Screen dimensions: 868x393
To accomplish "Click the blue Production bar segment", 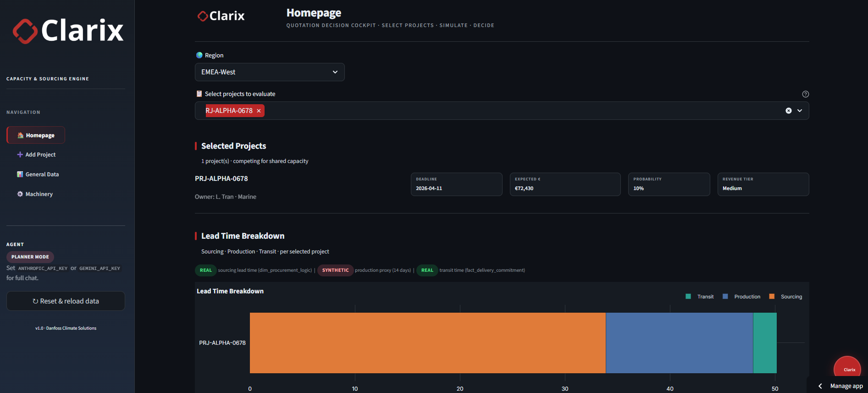I will click(x=680, y=343).
